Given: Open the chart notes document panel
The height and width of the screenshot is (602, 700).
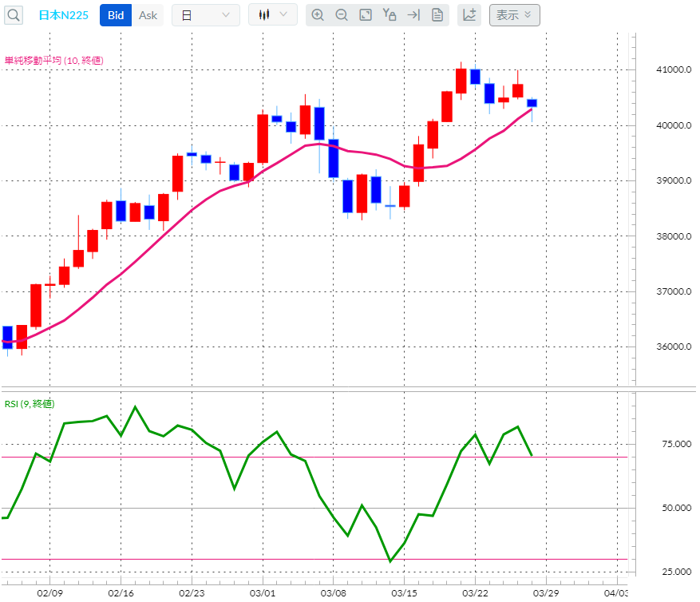Looking at the screenshot, I should [x=437, y=14].
